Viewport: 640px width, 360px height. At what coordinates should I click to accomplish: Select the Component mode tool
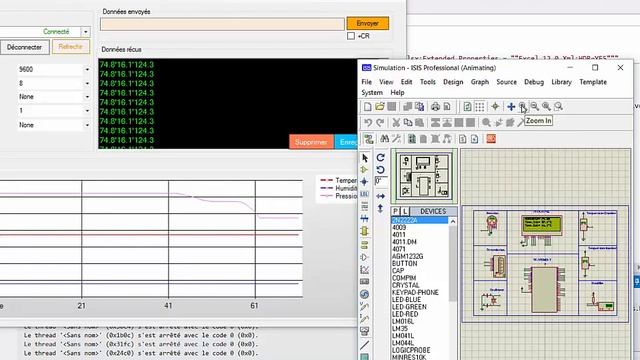[365, 170]
